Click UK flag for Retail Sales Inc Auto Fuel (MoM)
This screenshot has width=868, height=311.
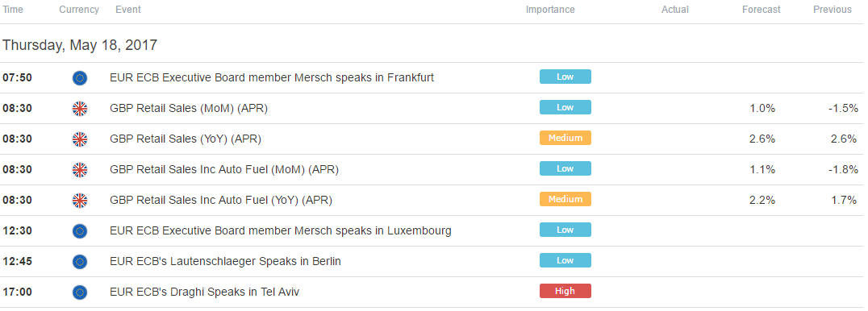pos(80,170)
